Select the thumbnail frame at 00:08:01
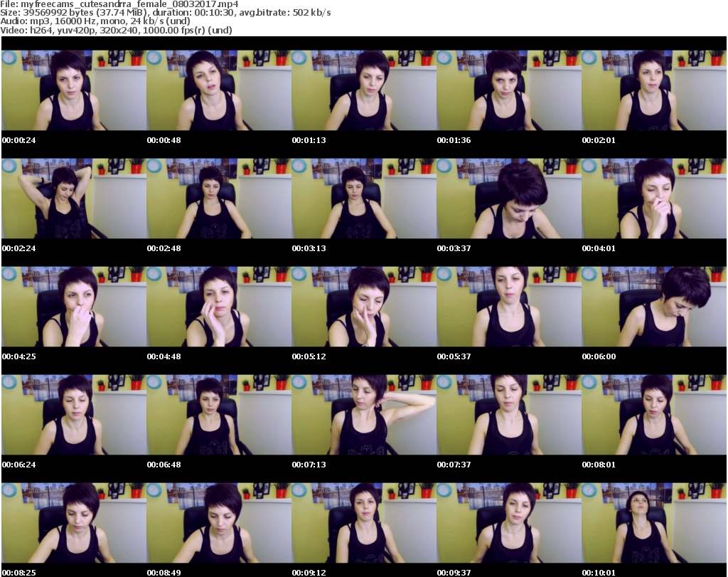 [654, 415]
